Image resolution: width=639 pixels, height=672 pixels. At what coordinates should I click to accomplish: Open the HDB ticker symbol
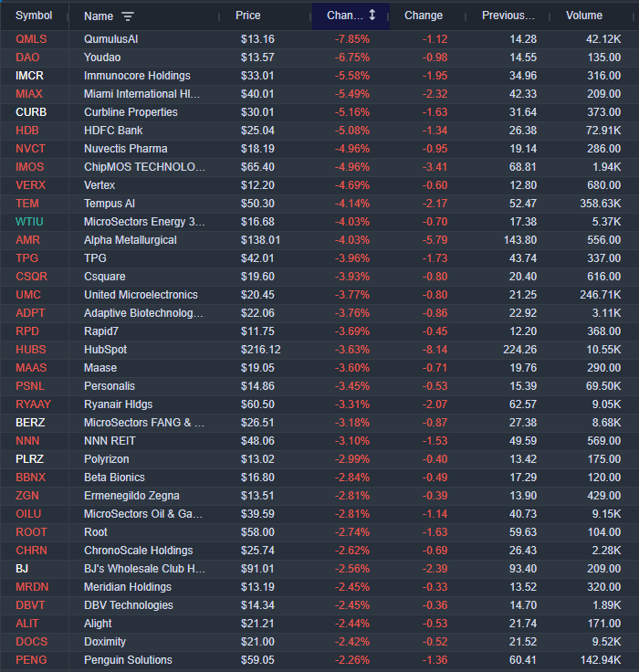coord(27,131)
